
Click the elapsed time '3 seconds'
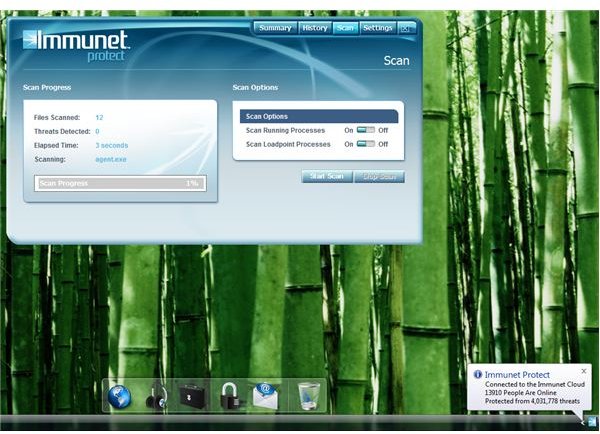coord(112,145)
